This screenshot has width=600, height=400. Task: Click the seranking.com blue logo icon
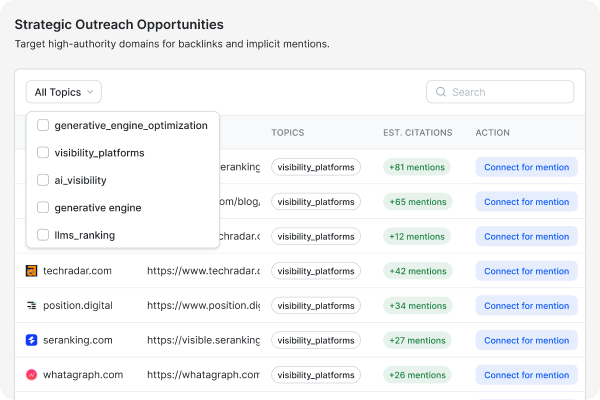[x=32, y=340]
